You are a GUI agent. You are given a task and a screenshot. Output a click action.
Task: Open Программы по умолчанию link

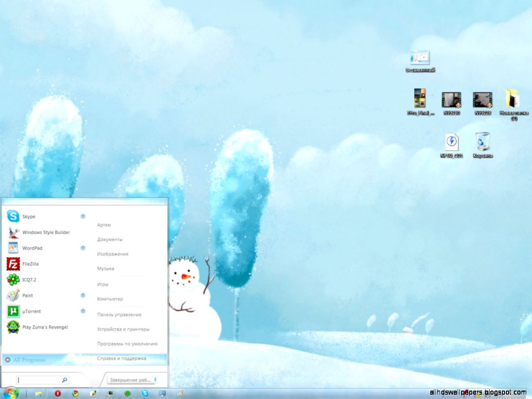click(127, 344)
